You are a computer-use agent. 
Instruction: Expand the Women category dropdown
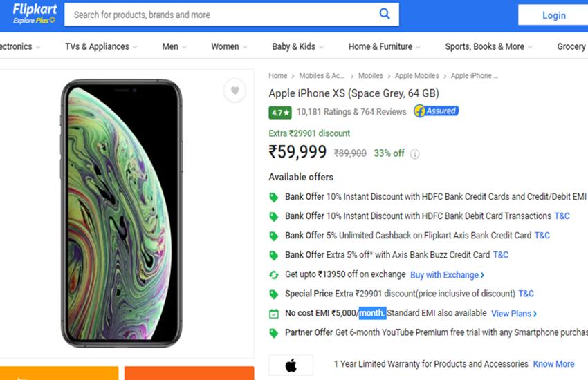pyautogui.click(x=229, y=47)
